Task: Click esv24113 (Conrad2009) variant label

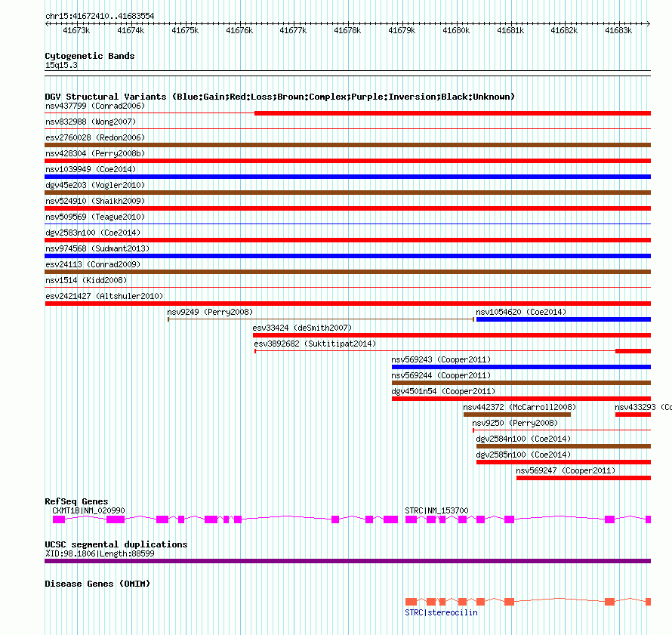Action: (93, 264)
